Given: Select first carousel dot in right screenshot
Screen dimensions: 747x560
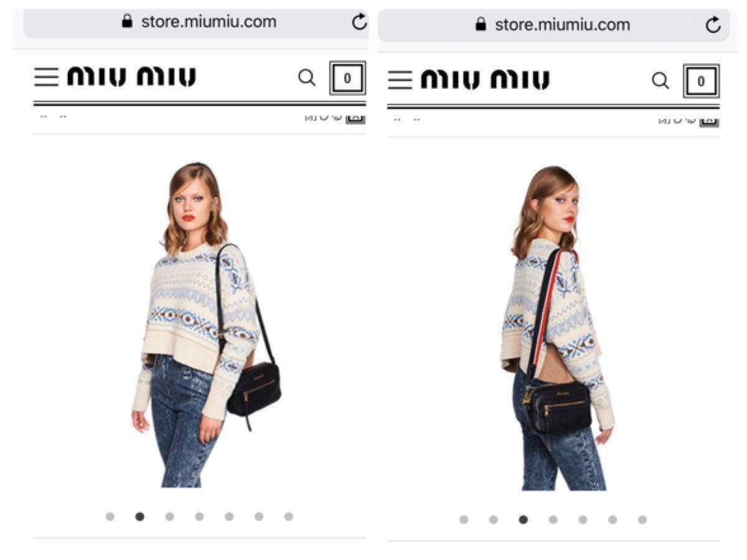Looking at the screenshot, I should tap(464, 520).
